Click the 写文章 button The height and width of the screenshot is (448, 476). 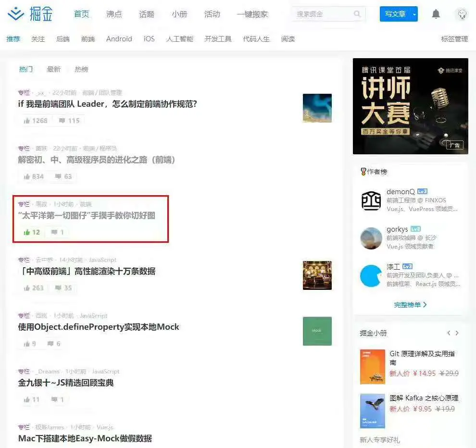395,14
